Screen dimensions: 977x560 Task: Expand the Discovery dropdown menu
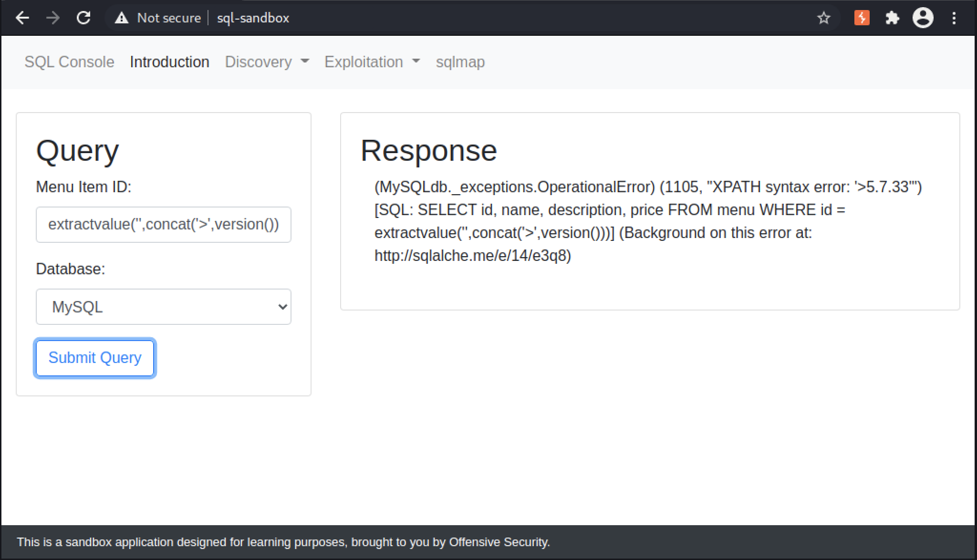(267, 62)
